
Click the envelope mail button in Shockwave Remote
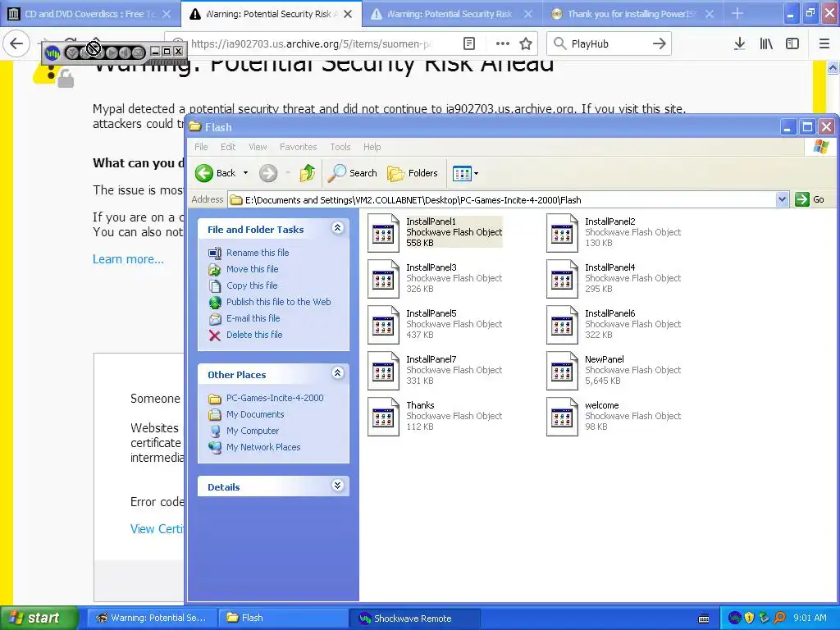coord(138,52)
